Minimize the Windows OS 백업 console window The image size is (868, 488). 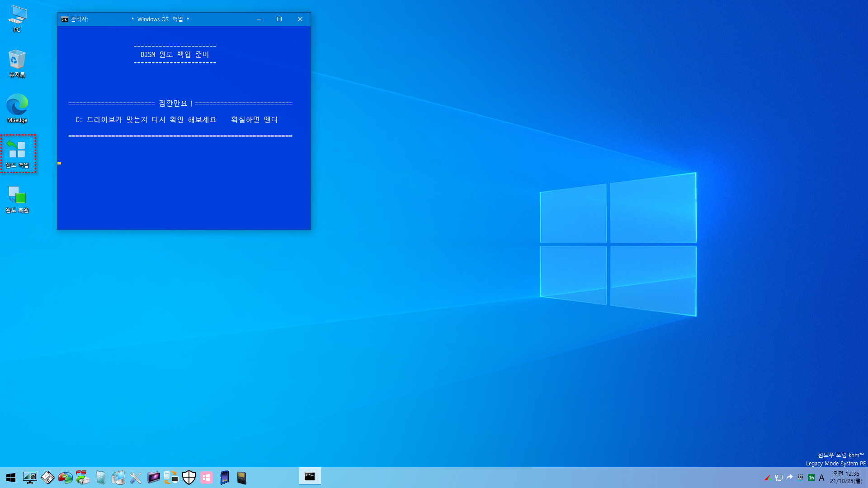259,19
